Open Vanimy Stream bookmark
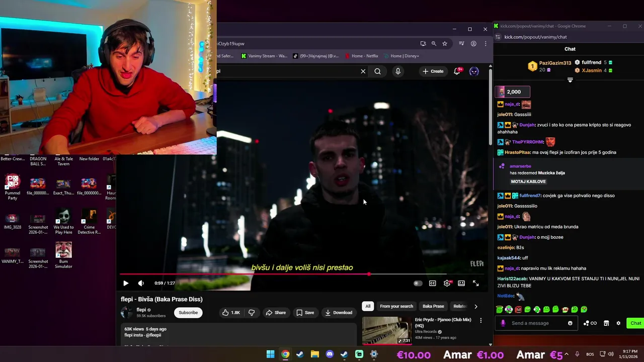 pyautogui.click(x=265, y=56)
